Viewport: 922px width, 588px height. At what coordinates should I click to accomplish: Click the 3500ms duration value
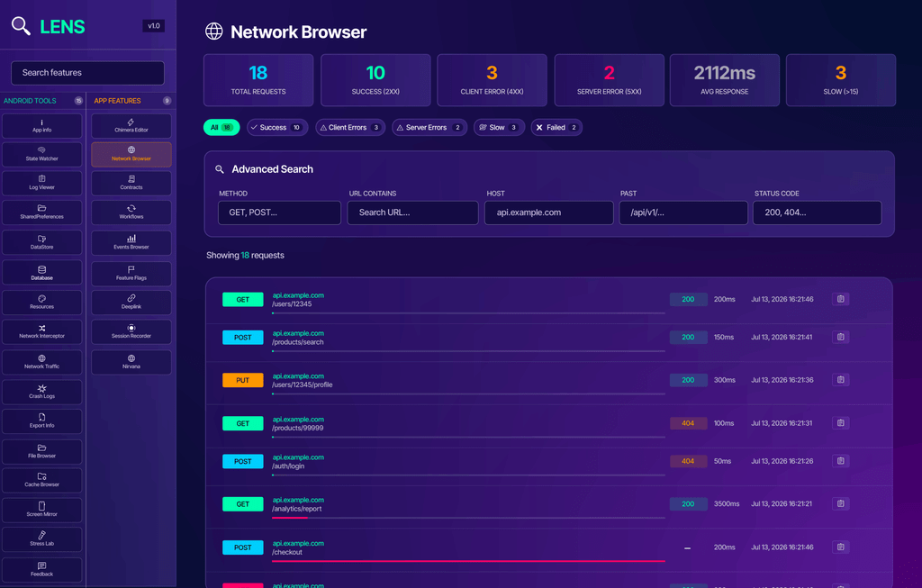point(727,504)
